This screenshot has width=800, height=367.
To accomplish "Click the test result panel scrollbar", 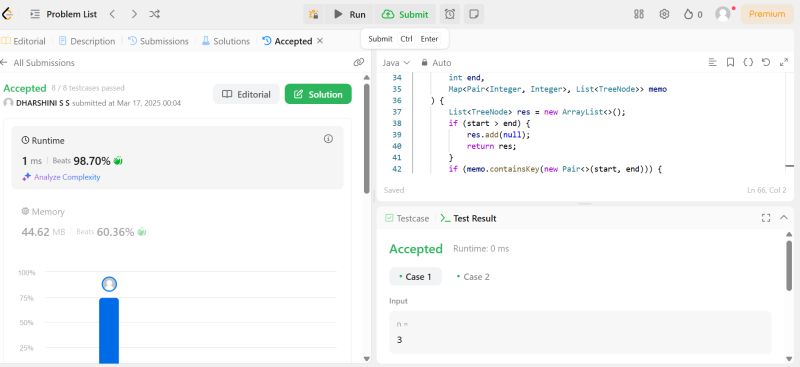I will click(790, 265).
